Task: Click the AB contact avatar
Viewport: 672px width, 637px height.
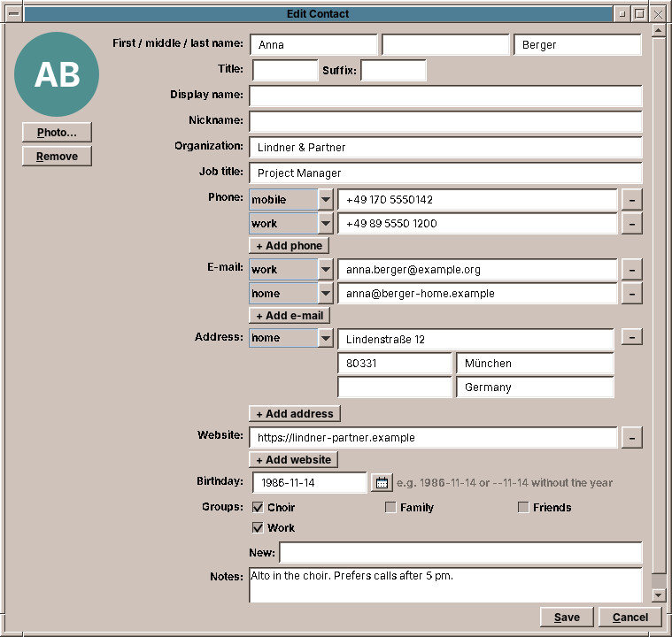Action: (x=57, y=74)
